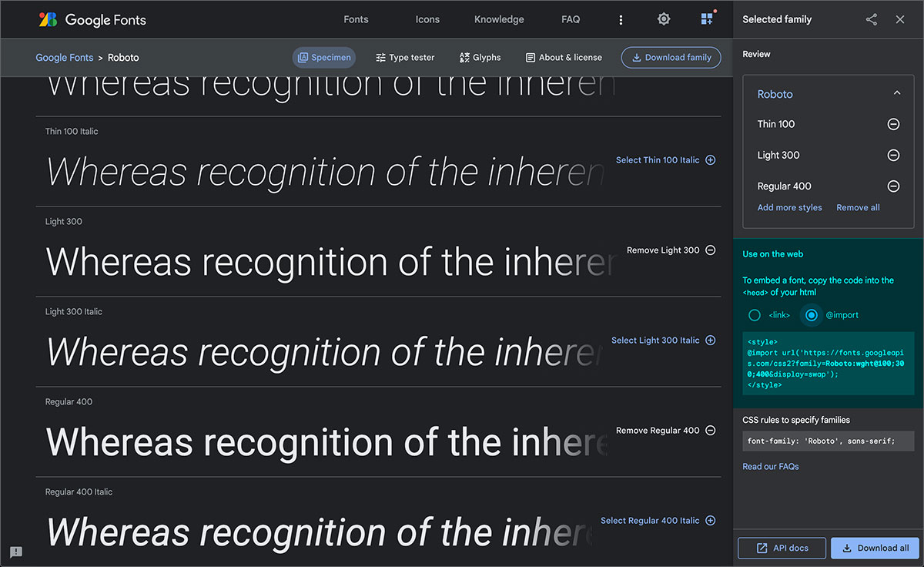Remove Thin 100 using its minus icon
Viewport: 924px width, 567px height.
pyautogui.click(x=892, y=124)
